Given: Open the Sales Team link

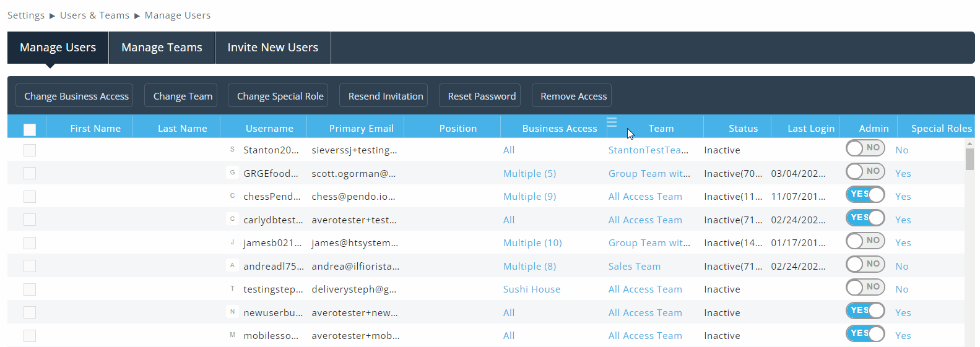Looking at the screenshot, I should (634, 267).
